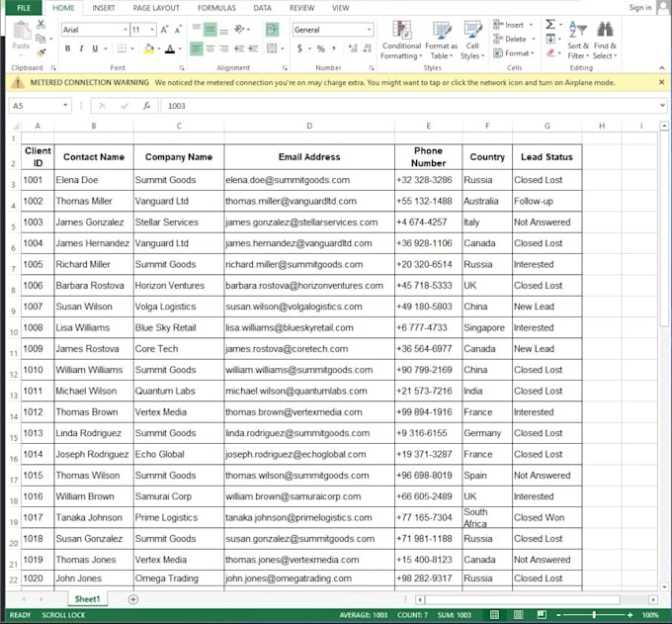Toggle Italic formatting

coord(81,48)
